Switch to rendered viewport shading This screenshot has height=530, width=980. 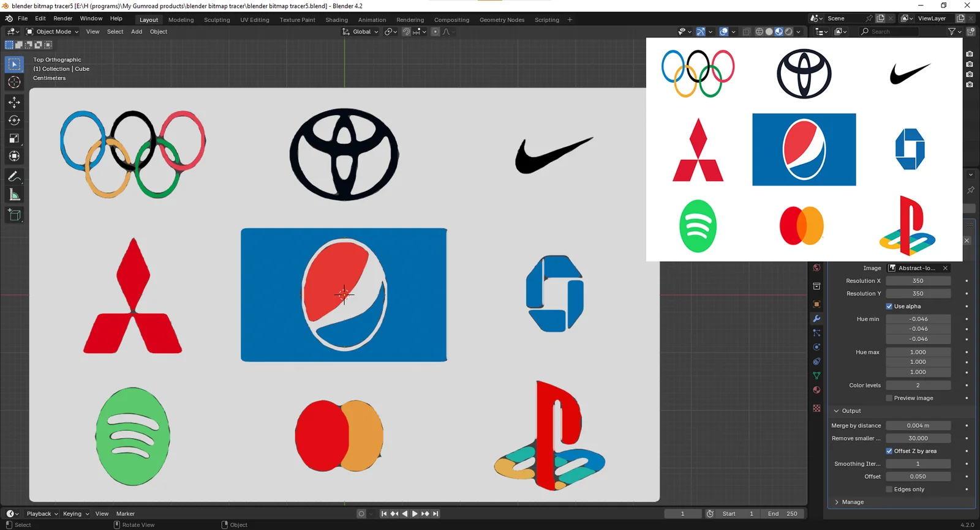[789, 32]
